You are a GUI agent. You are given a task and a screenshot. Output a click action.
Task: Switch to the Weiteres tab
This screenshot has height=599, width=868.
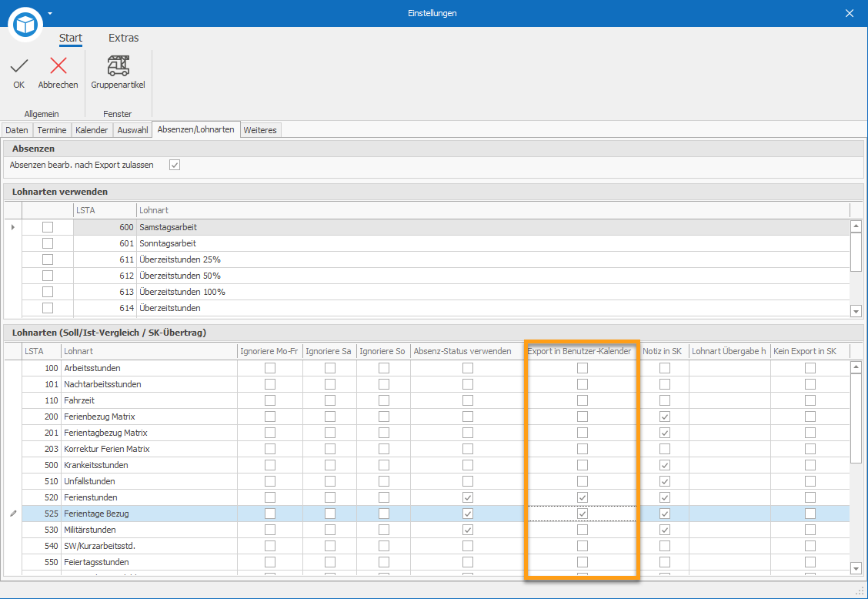tap(260, 130)
